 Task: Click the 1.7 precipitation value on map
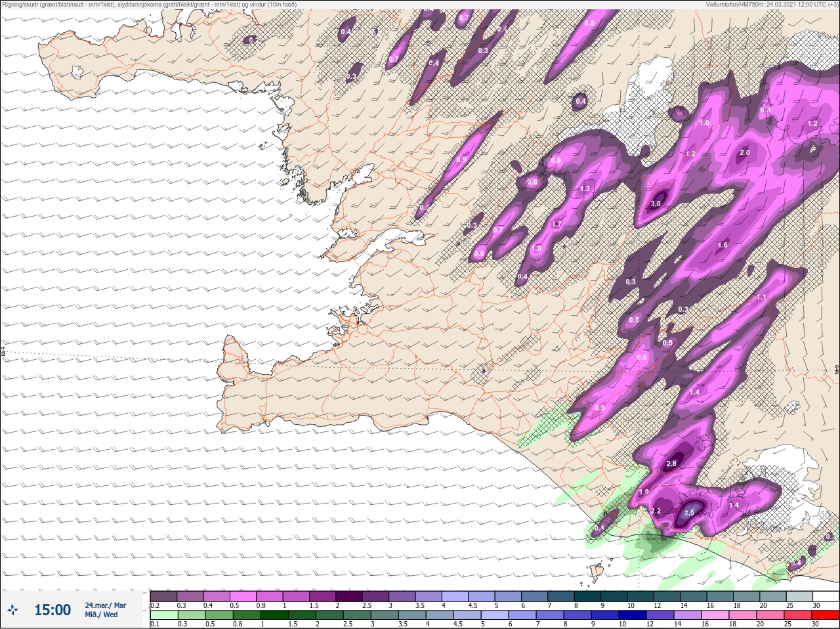[556, 224]
